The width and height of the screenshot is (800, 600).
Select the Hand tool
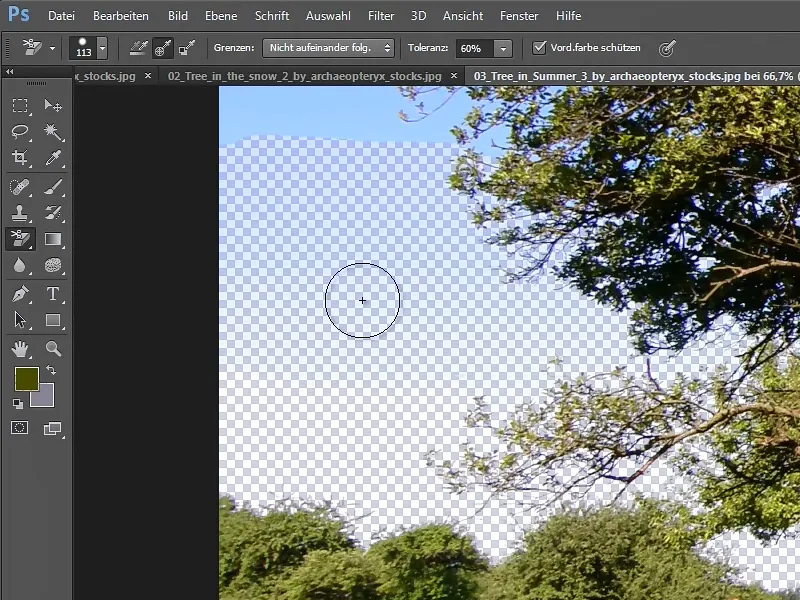[20, 349]
